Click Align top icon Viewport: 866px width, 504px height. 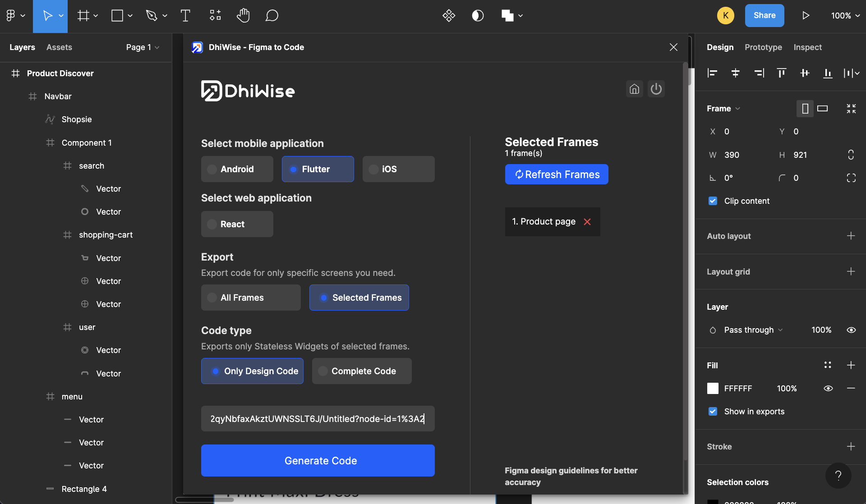point(782,73)
